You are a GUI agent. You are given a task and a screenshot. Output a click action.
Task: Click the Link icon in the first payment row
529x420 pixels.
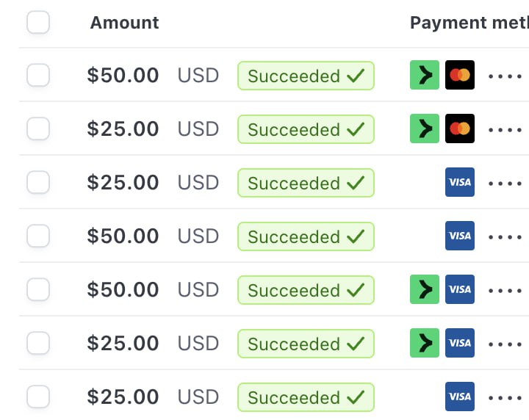click(424, 75)
